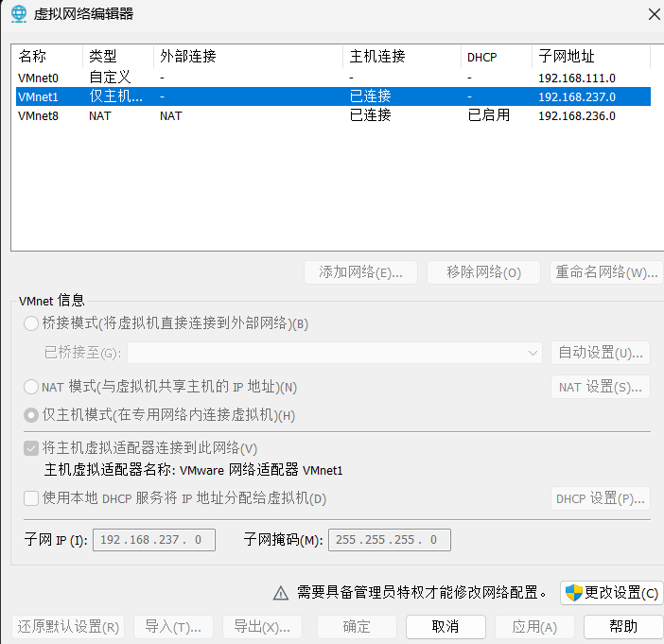The height and width of the screenshot is (644, 664).
Task: Click the warning triangle icon
Action: 280,593
